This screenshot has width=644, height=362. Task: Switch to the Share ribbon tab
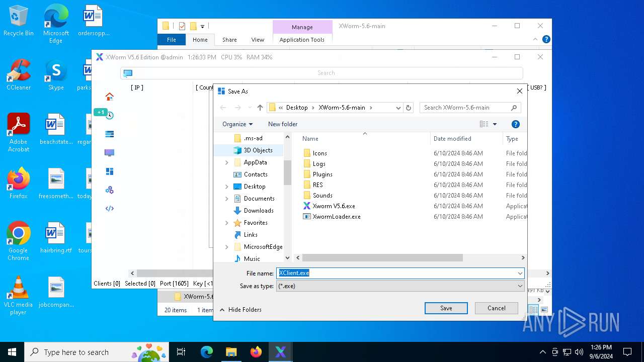(229, 40)
